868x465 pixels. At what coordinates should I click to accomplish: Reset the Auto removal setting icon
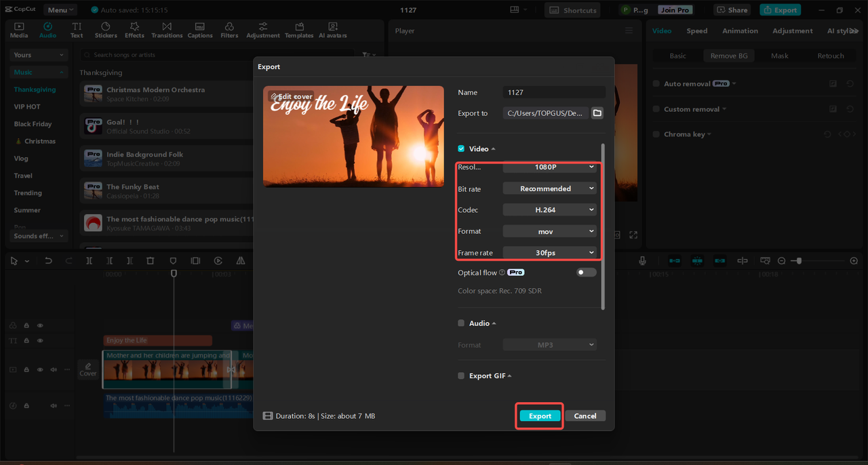pos(850,83)
